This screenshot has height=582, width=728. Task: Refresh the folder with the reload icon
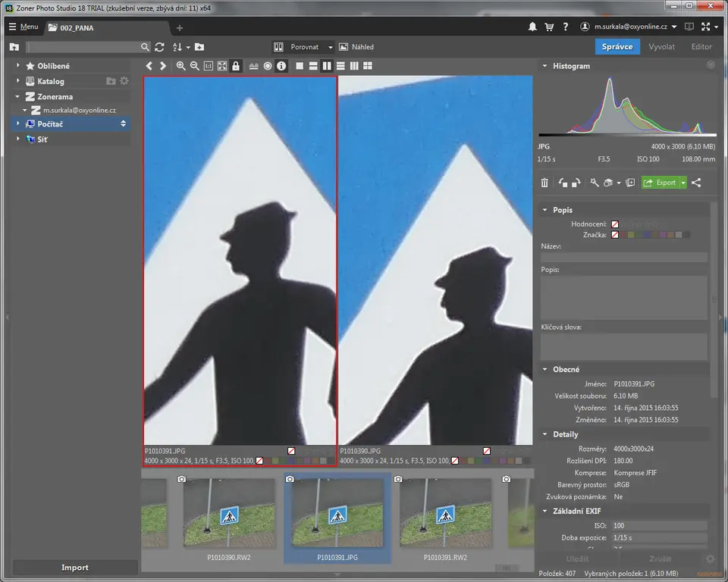click(159, 47)
